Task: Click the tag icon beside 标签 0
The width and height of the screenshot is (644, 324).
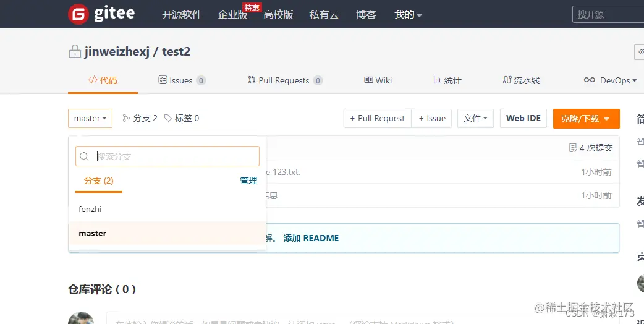Action: click(167, 118)
